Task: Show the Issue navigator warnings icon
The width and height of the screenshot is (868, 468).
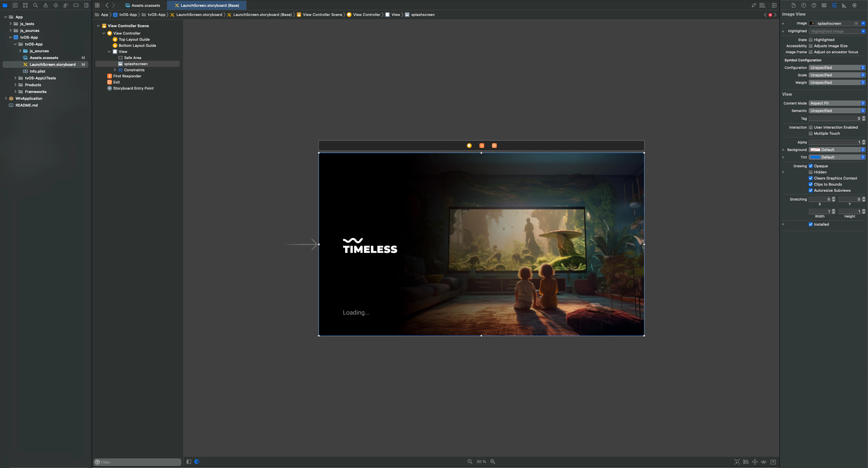Action: [x=45, y=5]
